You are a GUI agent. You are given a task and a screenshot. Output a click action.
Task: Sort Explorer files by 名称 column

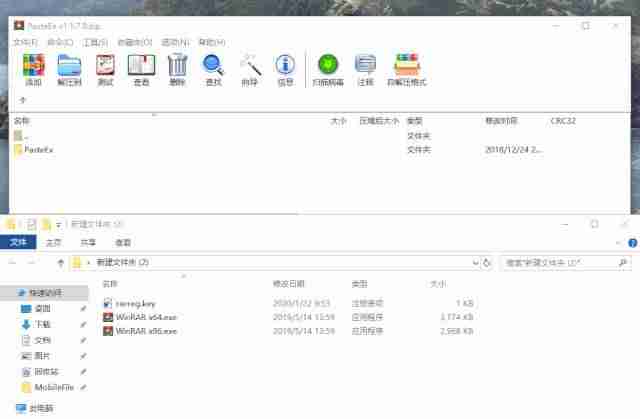[110, 284]
